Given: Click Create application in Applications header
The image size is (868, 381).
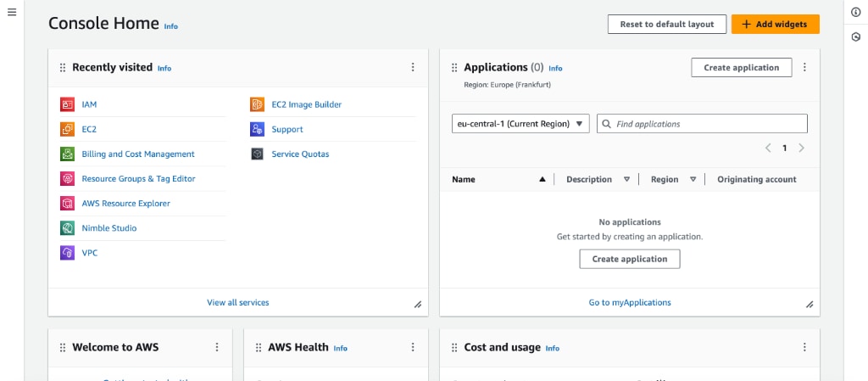Looking at the screenshot, I should click(741, 68).
